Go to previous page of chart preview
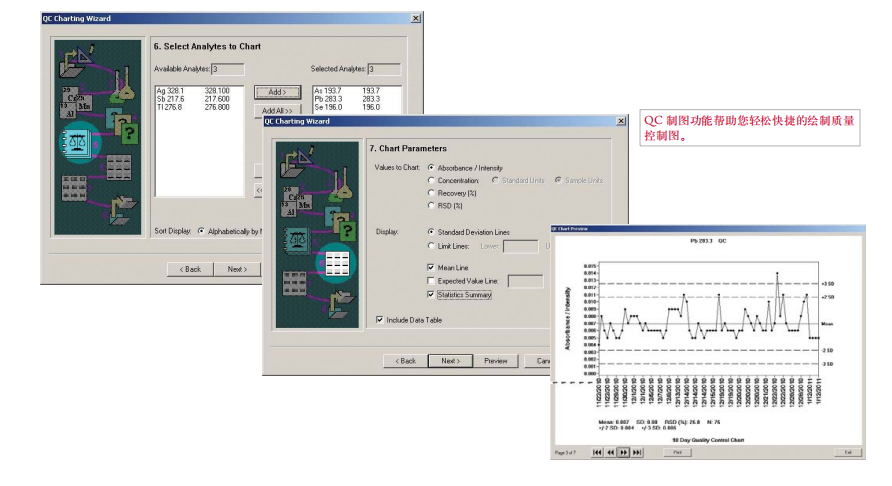Image resolution: width=892 pixels, height=486 pixels. point(610,452)
